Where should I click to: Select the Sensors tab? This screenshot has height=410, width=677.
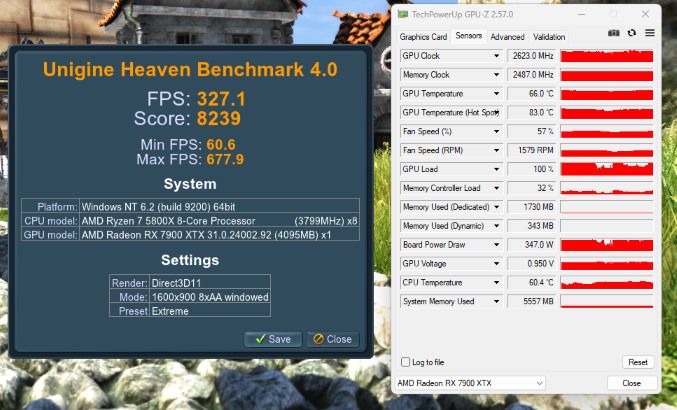click(x=468, y=36)
